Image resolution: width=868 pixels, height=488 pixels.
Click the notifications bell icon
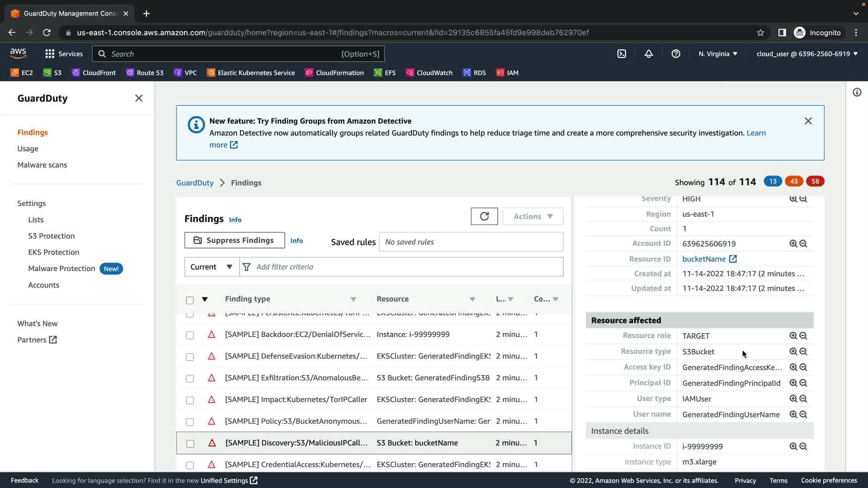[648, 54]
